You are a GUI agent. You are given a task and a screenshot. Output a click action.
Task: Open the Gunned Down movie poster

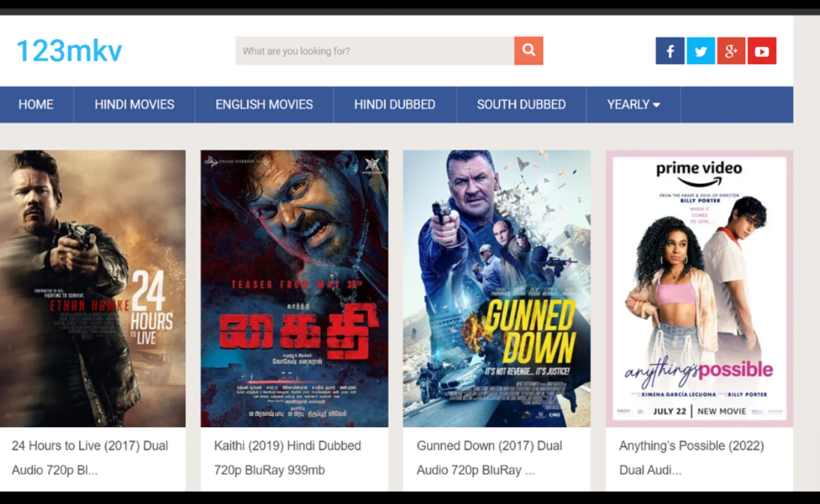click(496, 288)
